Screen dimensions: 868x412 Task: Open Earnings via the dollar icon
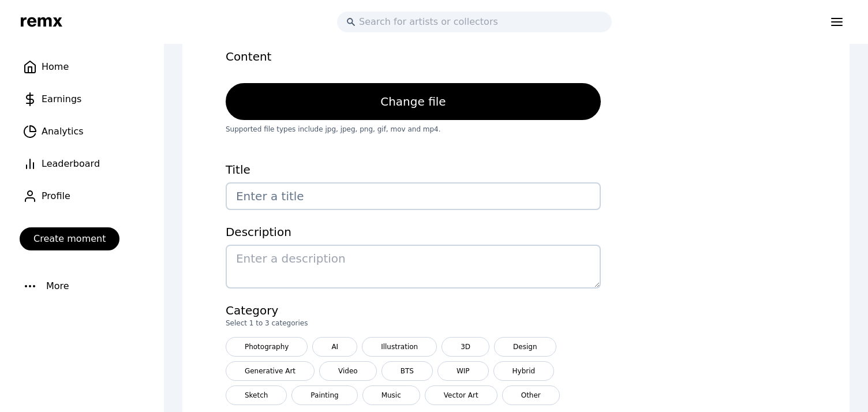30,99
